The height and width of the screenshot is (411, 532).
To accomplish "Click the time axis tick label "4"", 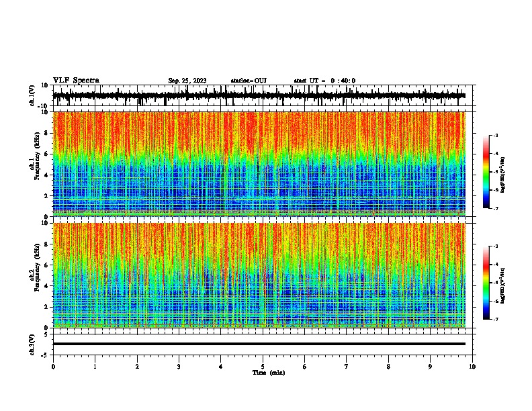I will [x=221, y=367].
